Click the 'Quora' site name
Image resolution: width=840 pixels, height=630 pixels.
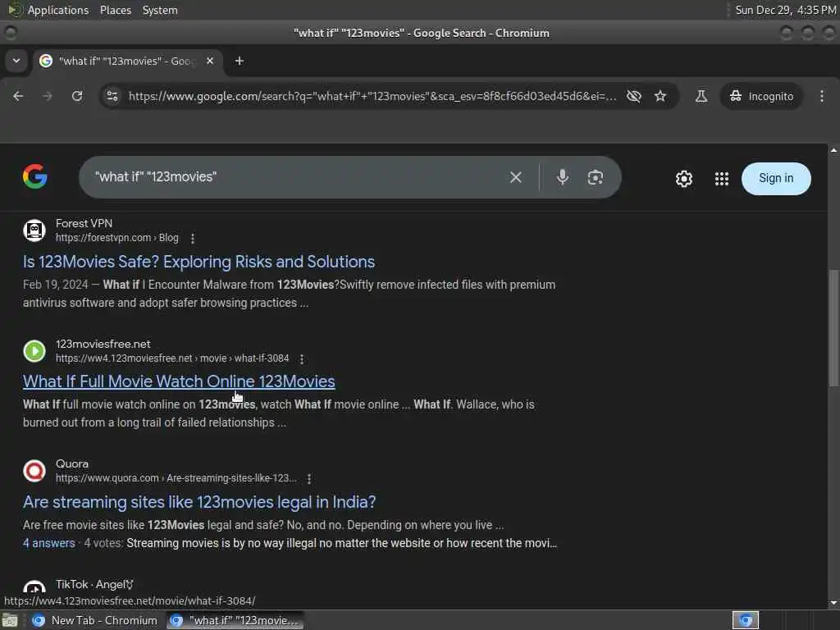72,464
